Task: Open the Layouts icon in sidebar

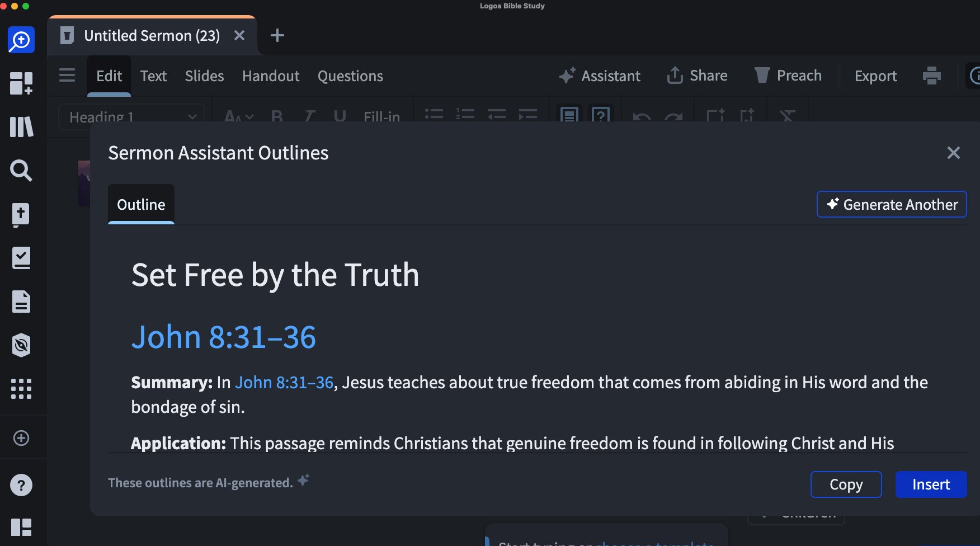Action: point(21,528)
